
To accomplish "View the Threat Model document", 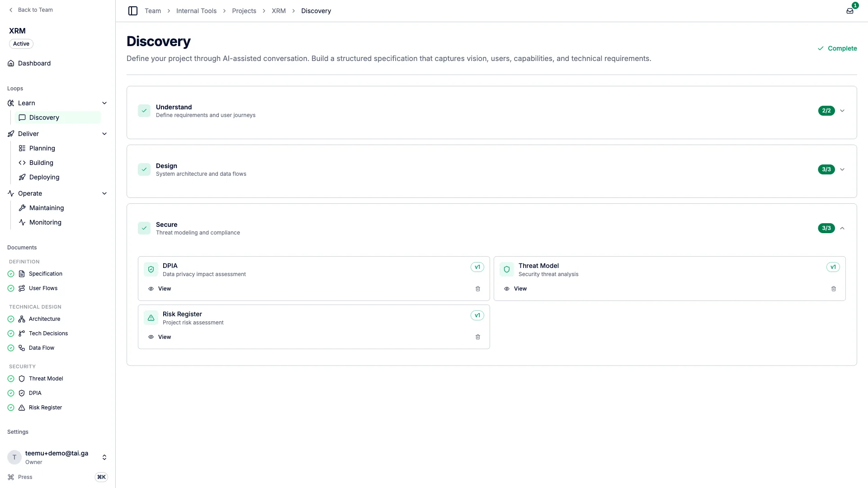I will [515, 289].
